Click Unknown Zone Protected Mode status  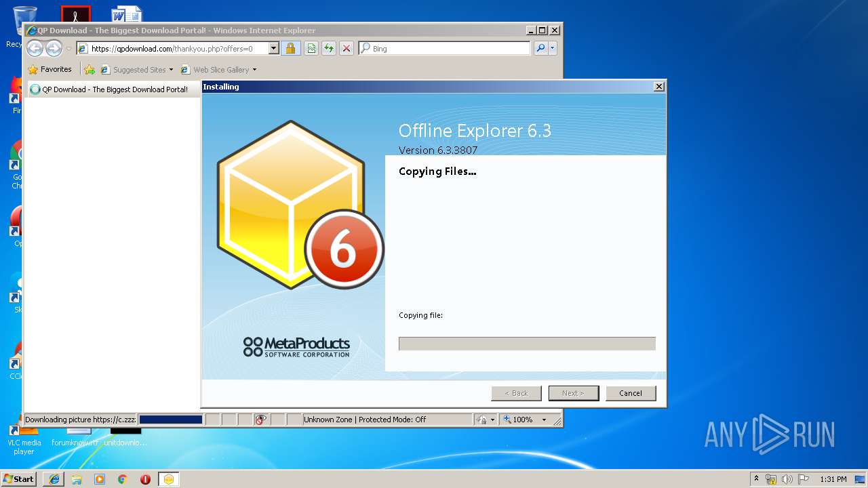(387, 420)
